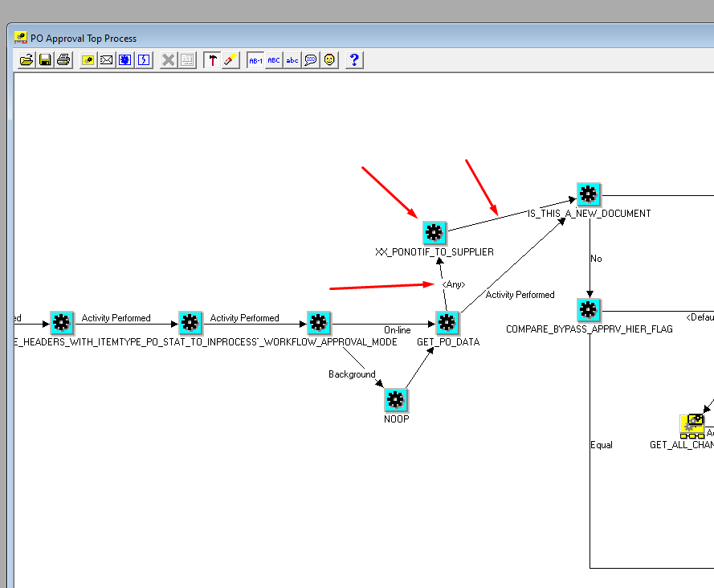The height and width of the screenshot is (588, 714).
Task: Click the Equal transition label
Action: 602,444
